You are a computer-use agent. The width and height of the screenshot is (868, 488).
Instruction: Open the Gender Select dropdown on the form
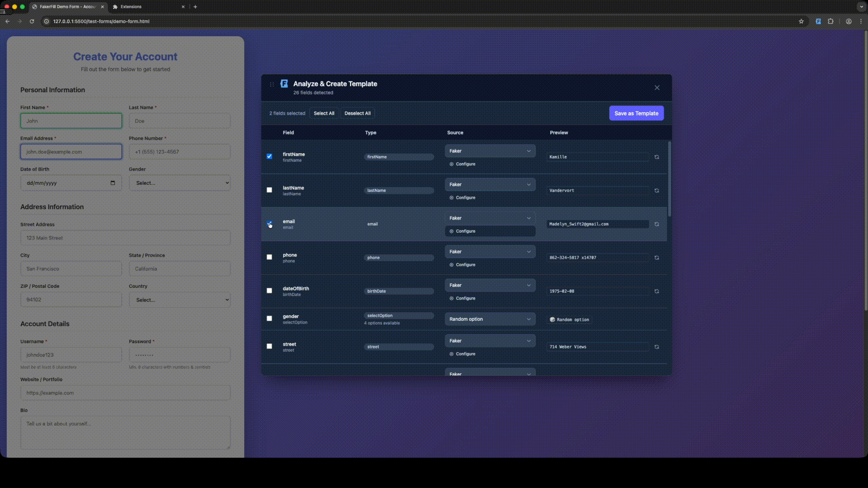click(x=179, y=183)
